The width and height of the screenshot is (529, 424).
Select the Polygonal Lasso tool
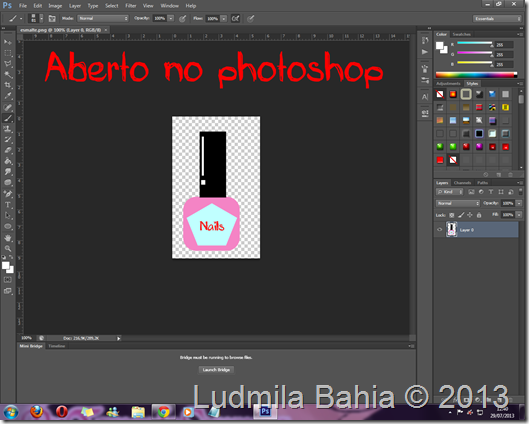click(7, 64)
